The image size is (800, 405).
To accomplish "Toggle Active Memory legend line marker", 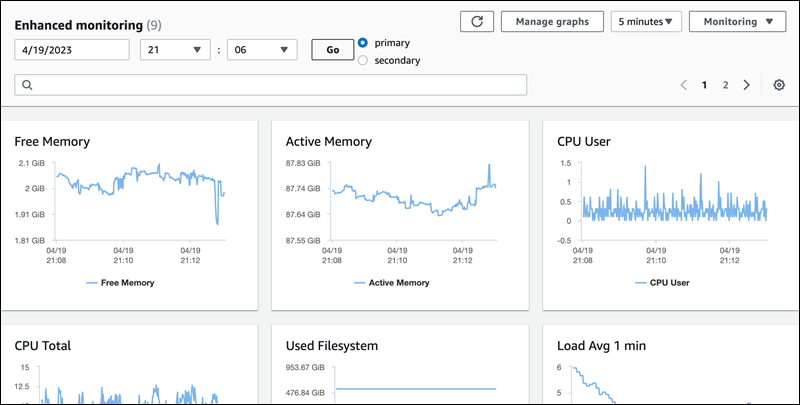I will [x=362, y=283].
